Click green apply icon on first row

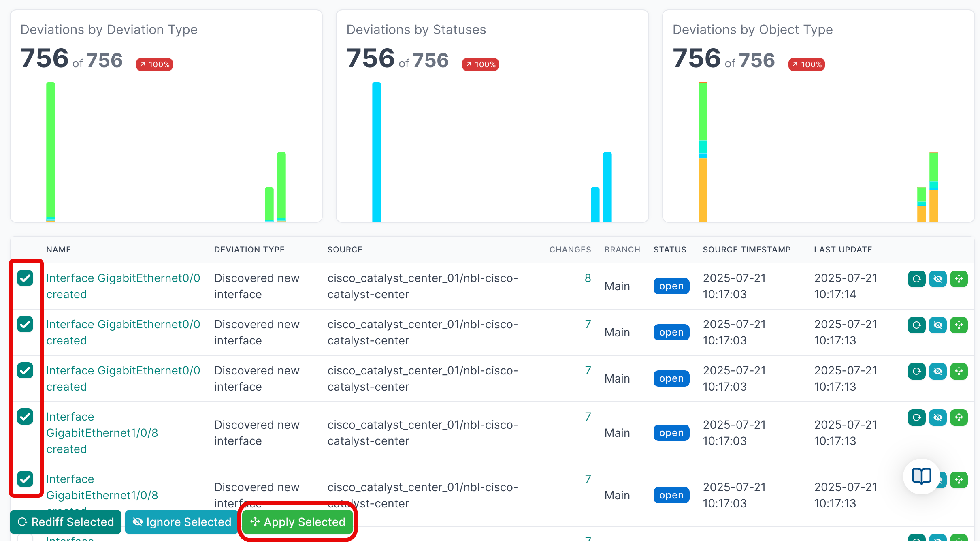(x=959, y=279)
